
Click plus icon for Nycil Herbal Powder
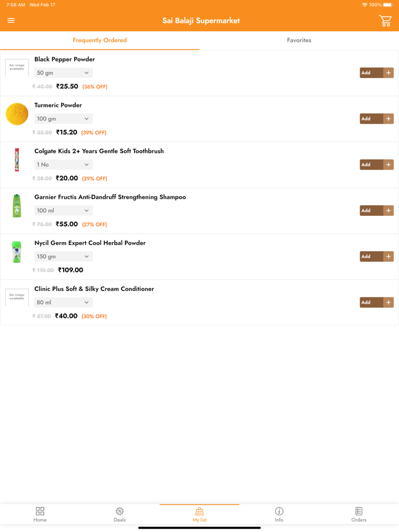pos(388,256)
